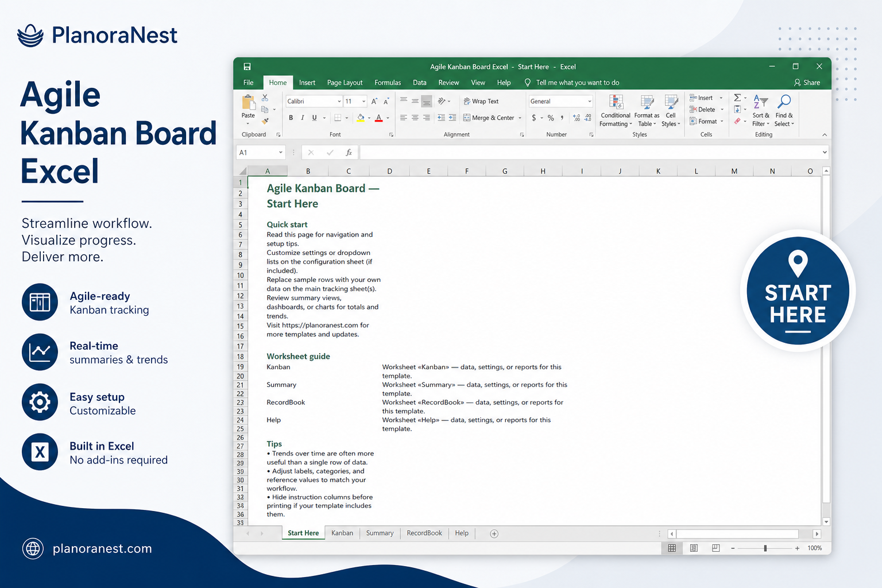Open Cell Styles gallery
The image size is (882, 588).
[x=671, y=111]
